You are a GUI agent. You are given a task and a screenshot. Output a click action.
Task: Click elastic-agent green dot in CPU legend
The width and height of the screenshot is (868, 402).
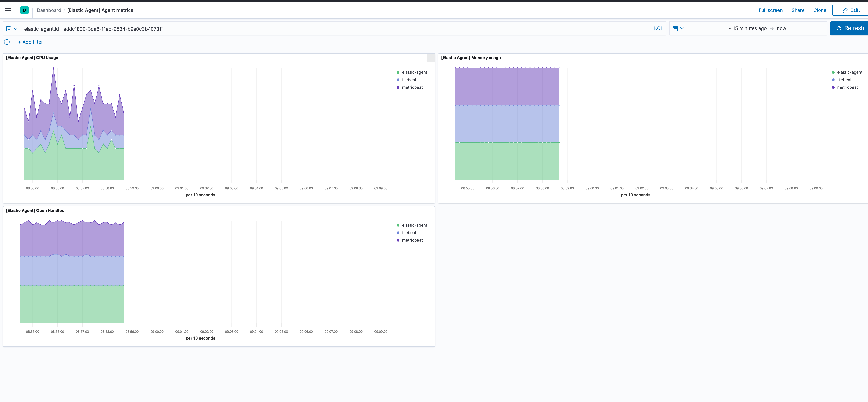398,73
